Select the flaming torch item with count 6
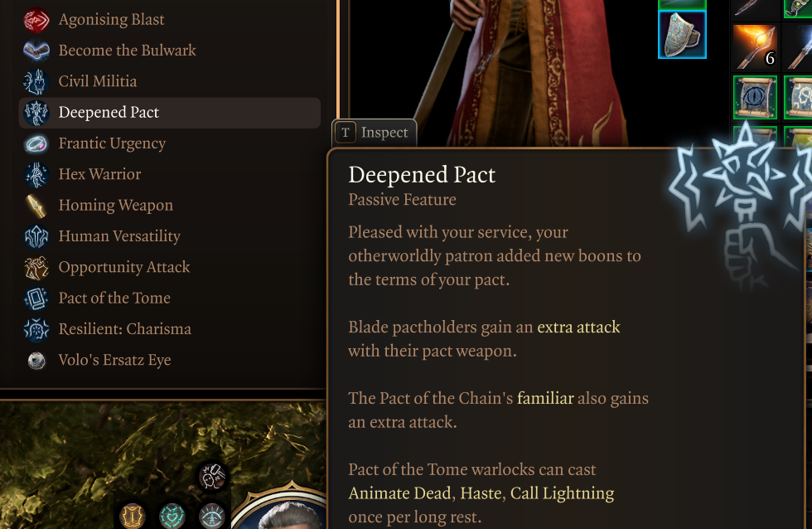This screenshot has height=529, width=812. [755, 47]
